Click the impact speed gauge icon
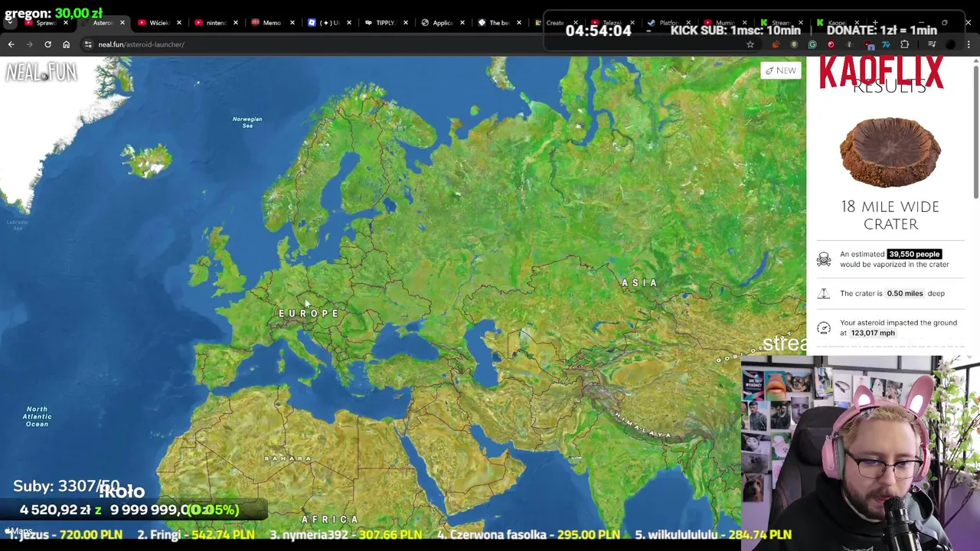 tap(824, 328)
